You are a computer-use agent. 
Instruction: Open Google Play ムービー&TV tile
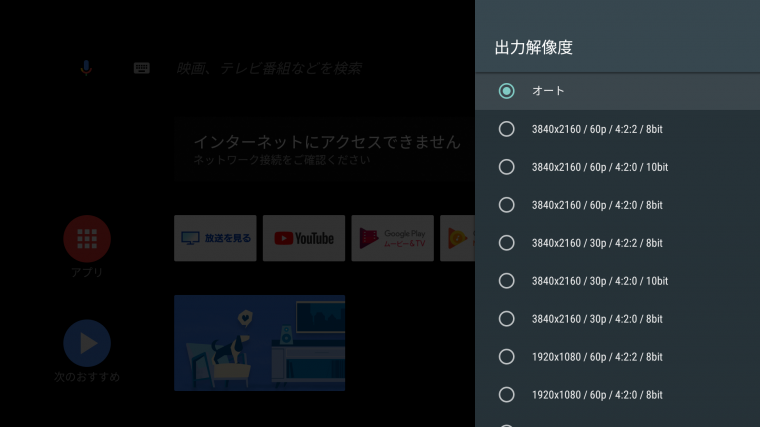click(393, 238)
